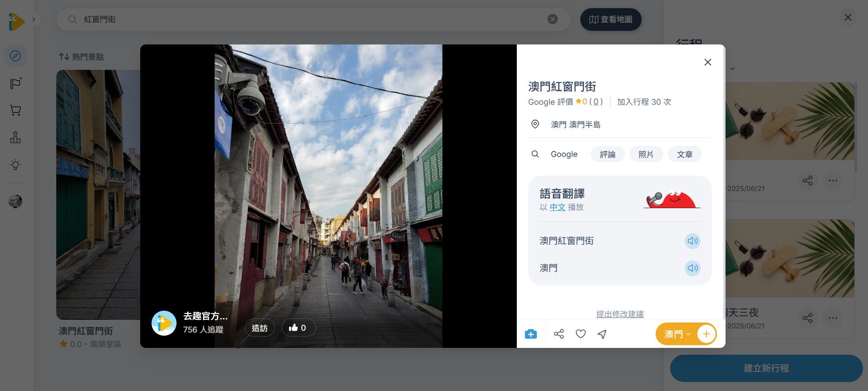The height and width of the screenshot is (391, 868).
Task: Click the 加入行程 30 次 text
Action: [644, 102]
